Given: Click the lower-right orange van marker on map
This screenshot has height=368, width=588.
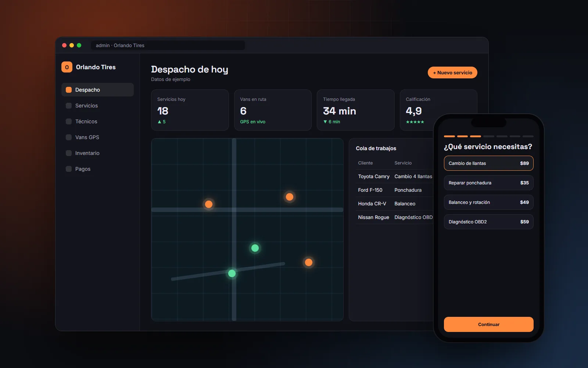Looking at the screenshot, I should (309, 262).
